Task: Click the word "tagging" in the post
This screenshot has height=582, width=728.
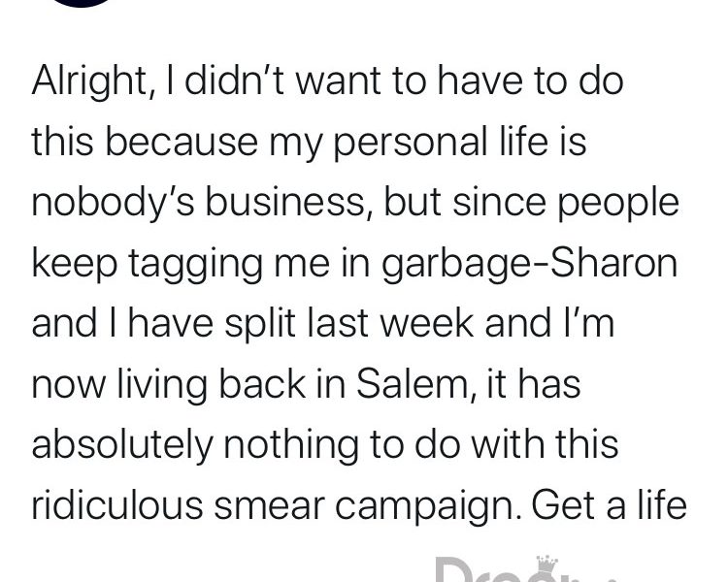Action: (x=195, y=265)
